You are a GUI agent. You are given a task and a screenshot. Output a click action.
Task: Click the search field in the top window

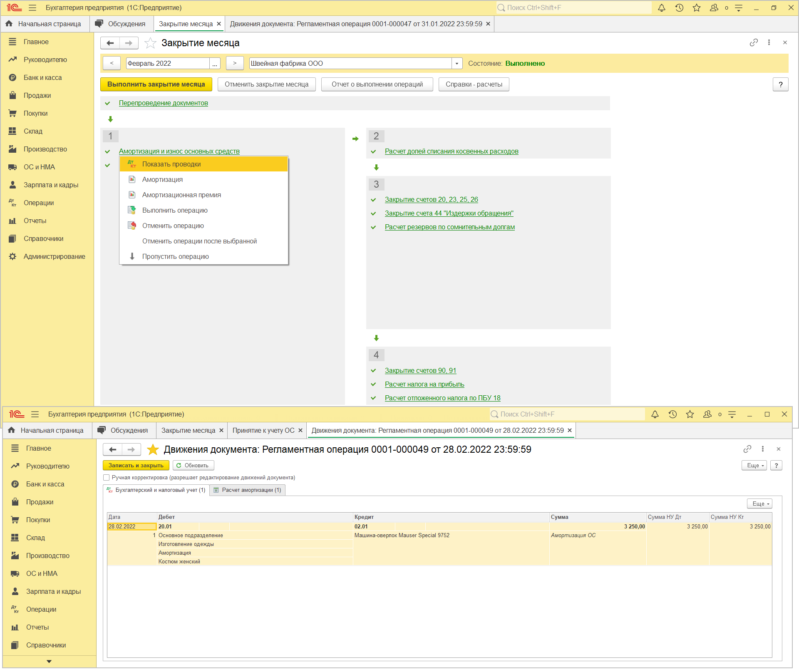574,8
